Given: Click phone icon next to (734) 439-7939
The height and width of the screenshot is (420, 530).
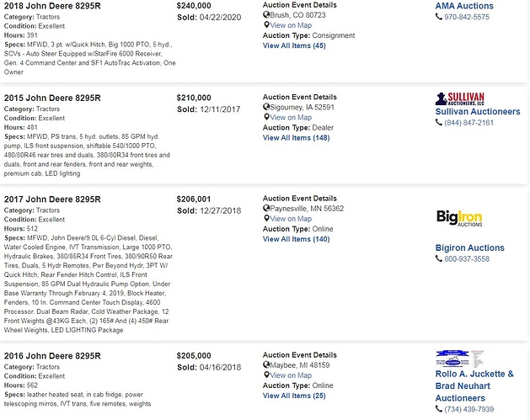Looking at the screenshot, I should point(439,409).
